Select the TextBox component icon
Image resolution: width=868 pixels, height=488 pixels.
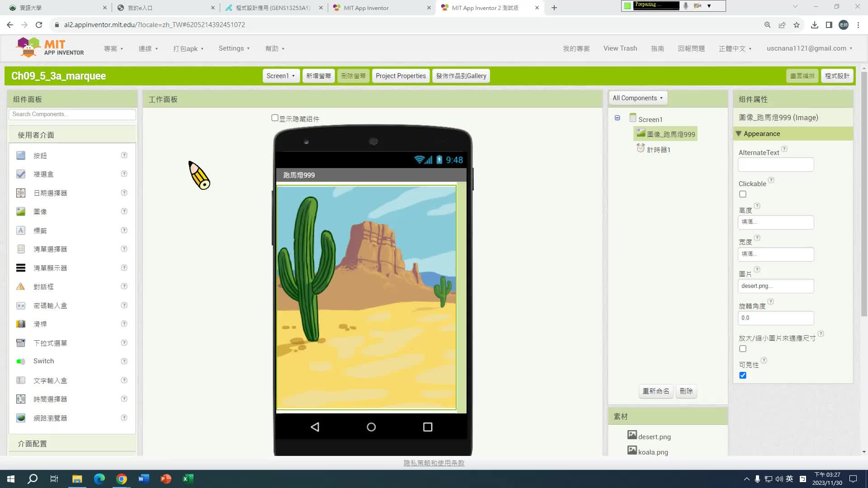coord(21,380)
